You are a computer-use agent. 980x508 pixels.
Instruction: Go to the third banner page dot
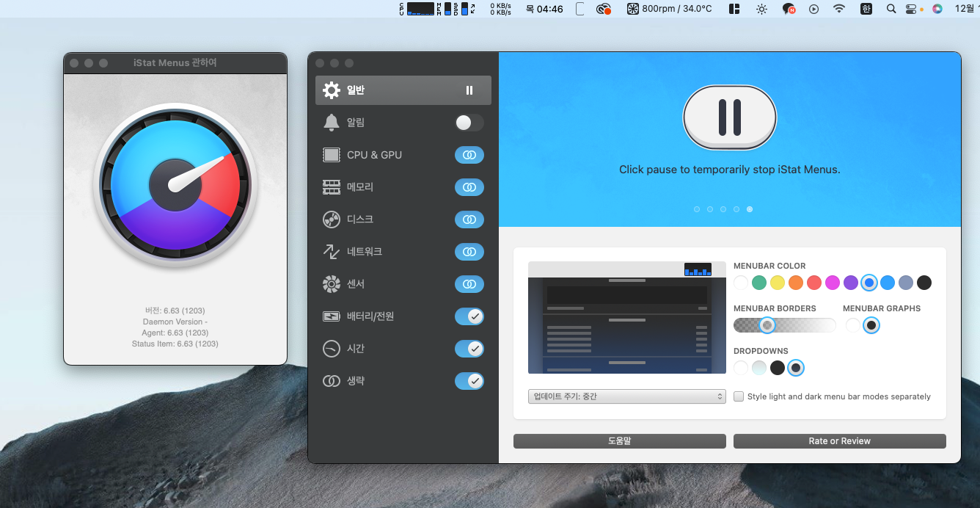(723, 209)
